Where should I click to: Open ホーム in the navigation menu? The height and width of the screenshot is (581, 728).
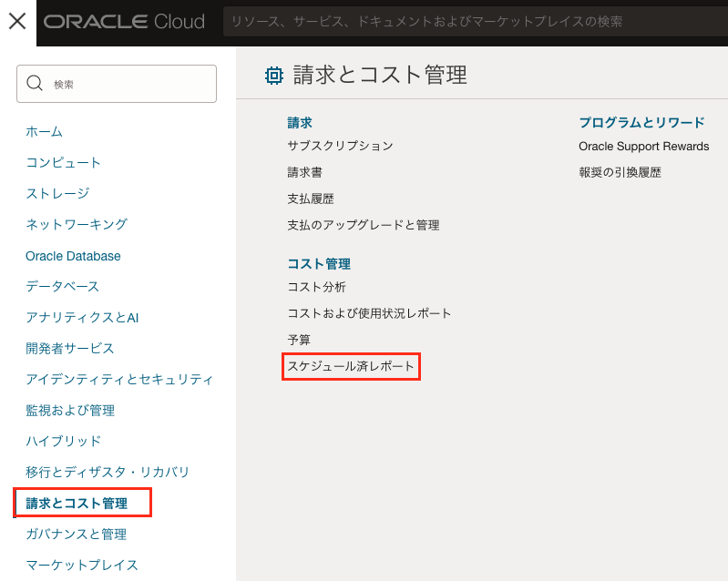pyautogui.click(x=44, y=131)
